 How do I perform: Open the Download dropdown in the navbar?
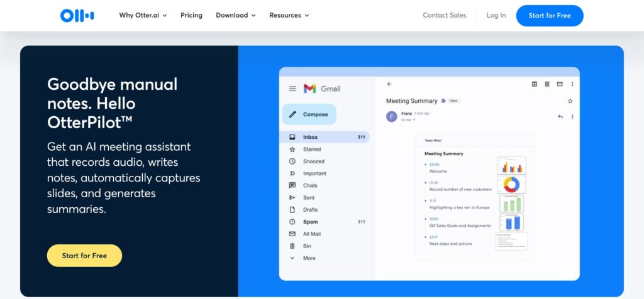click(236, 16)
